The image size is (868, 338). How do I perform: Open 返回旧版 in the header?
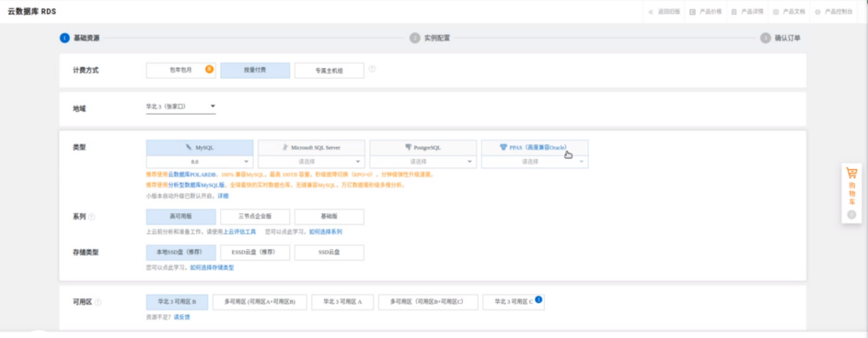[x=669, y=12]
